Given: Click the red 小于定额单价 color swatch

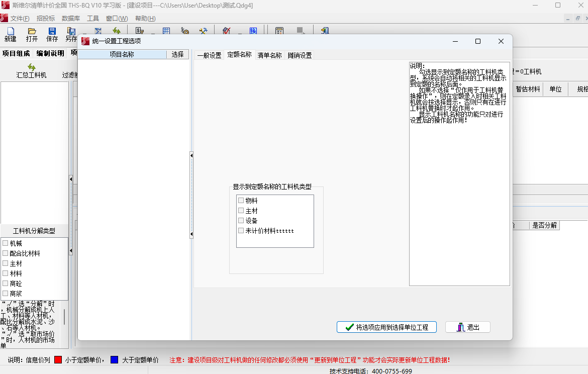Looking at the screenshot, I should pyautogui.click(x=58, y=360).
